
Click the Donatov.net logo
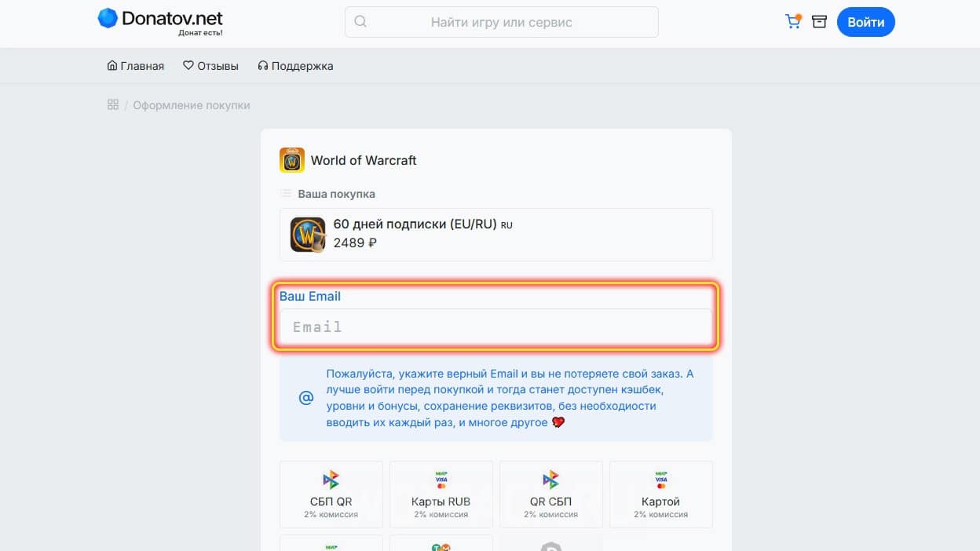point(160,22)
